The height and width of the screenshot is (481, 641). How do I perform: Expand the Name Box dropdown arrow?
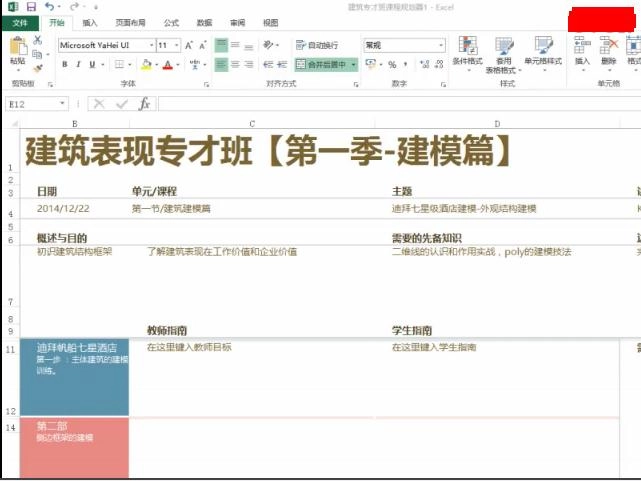pyautogui.click(x=63, y=104)
